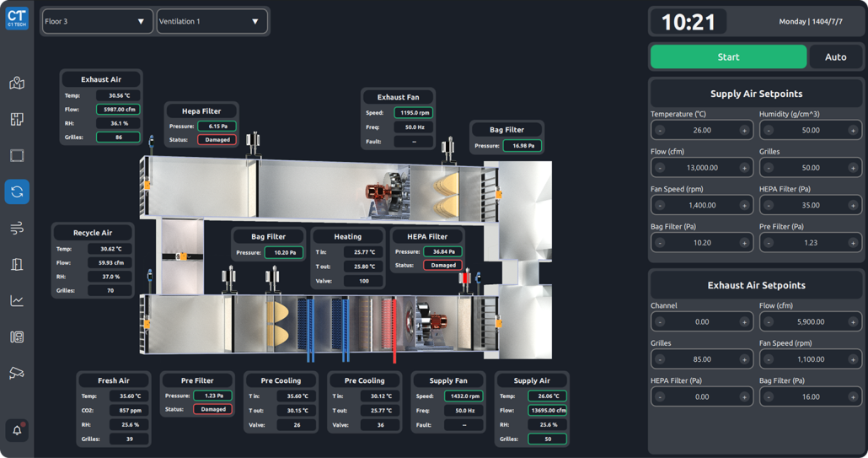Open the trends chart icon in sidebar
The image size is (868, 458).
17,301
